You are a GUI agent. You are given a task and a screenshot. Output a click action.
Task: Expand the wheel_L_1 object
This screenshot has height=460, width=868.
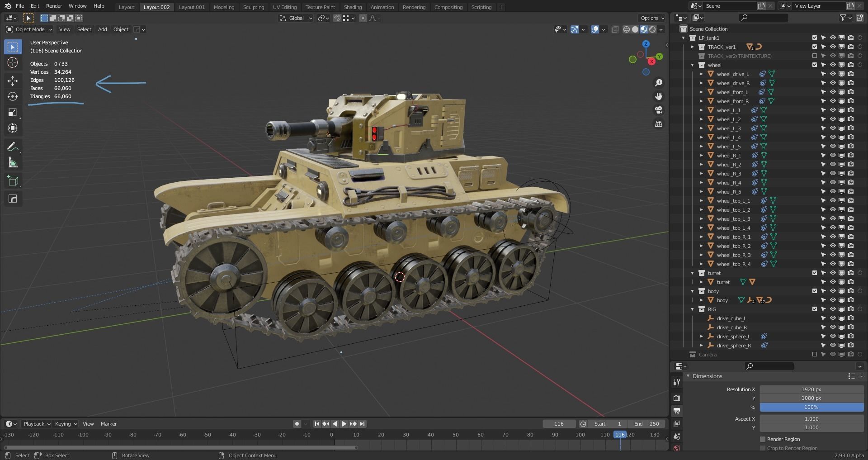coord(702,110)
